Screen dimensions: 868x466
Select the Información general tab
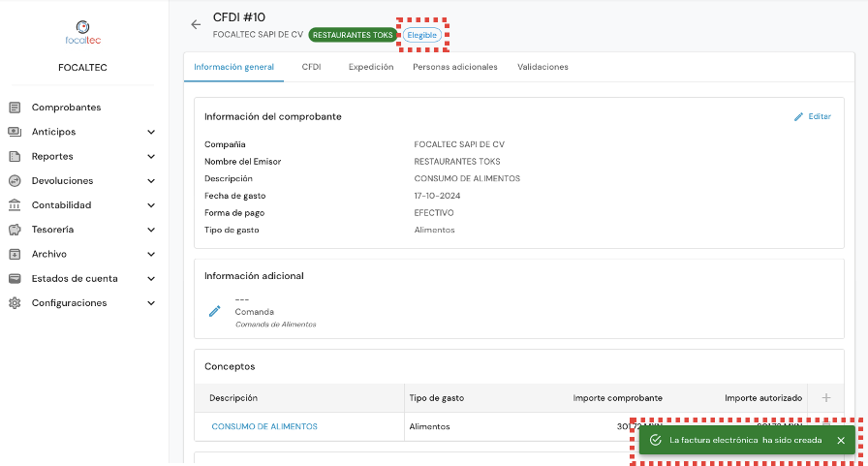233,67
